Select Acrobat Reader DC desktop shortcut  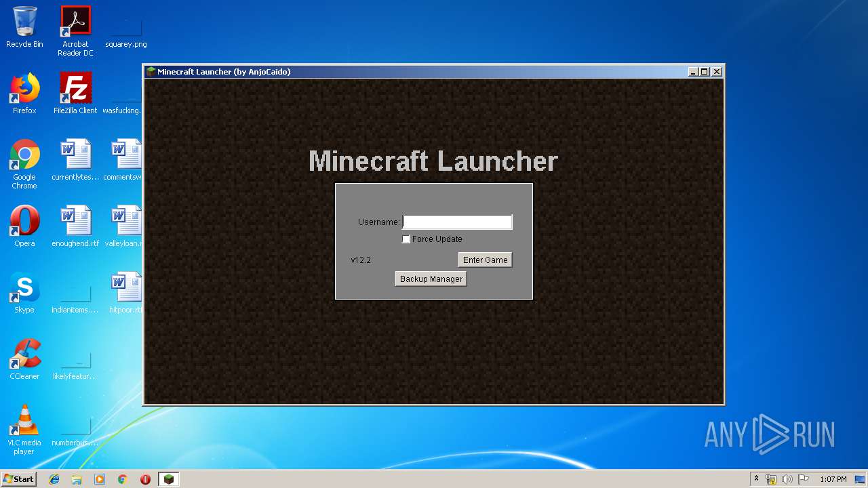pos(75,31)
